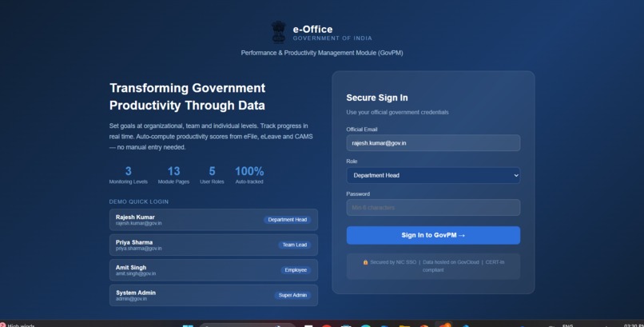Click the Official Email field label
The image size is (644, 327).
(x=362, y=130)
